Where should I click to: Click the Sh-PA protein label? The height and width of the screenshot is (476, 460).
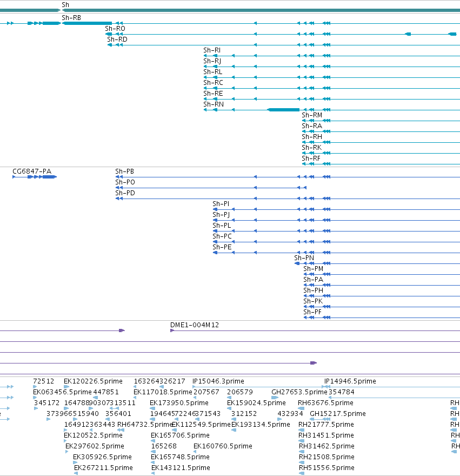click(314, 280)
